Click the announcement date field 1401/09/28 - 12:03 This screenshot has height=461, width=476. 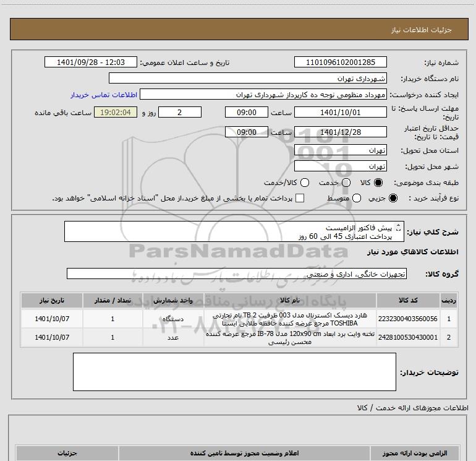[91, 62]
